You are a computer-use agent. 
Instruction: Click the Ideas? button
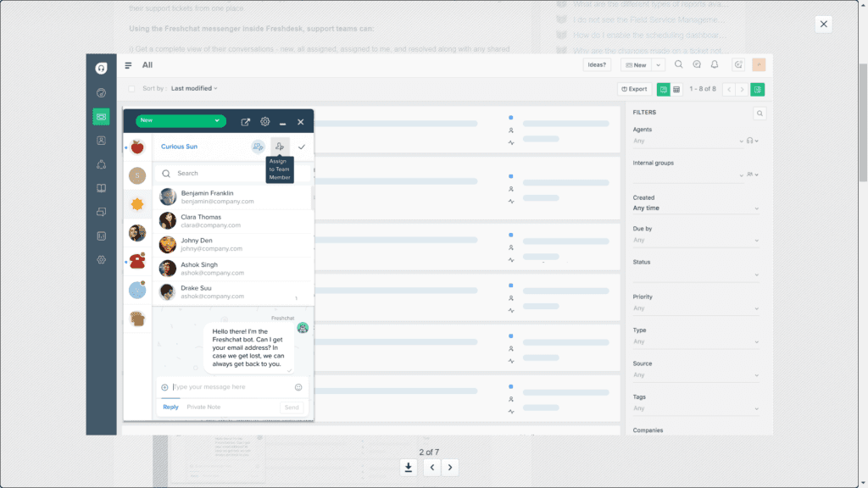tap(596, 64)
